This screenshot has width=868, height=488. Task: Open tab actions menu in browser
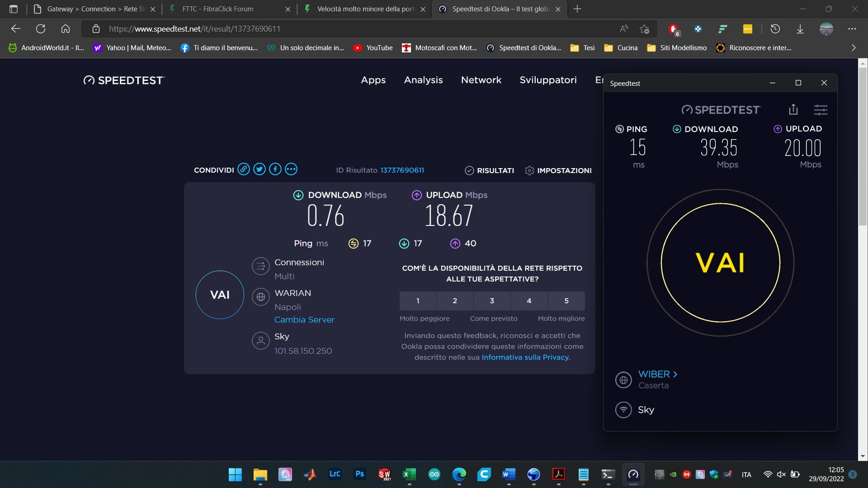14,9
